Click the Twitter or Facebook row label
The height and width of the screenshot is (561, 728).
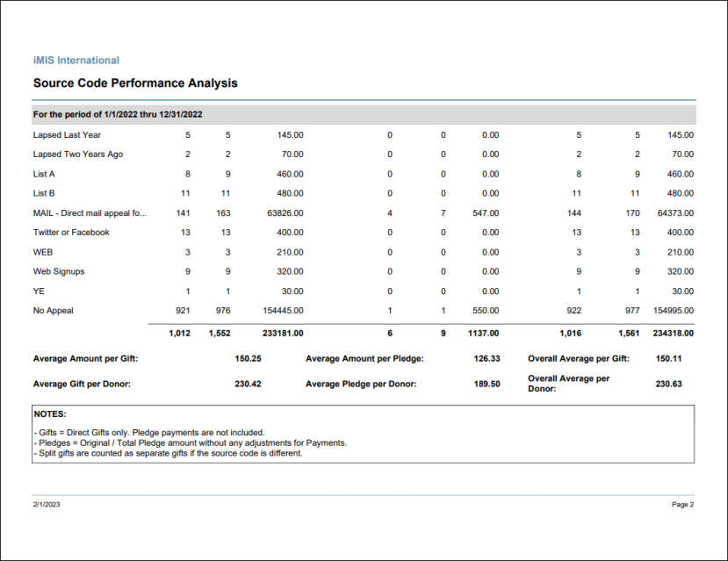tap(71, 233)
